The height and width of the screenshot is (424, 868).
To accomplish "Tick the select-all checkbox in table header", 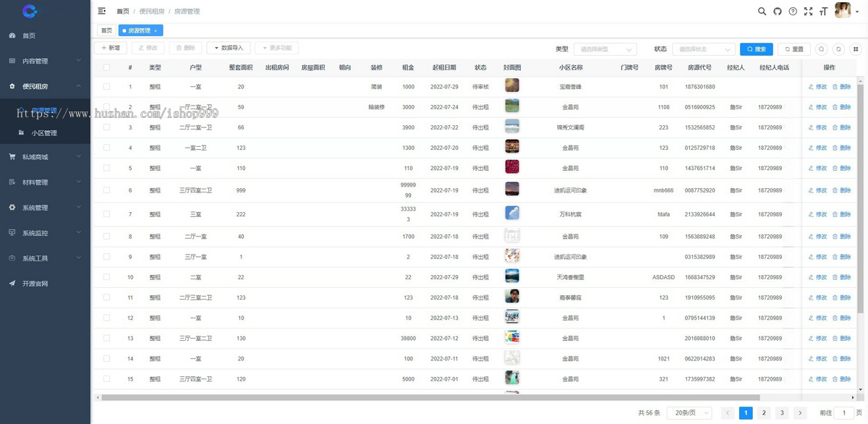I will coord(107,67).
